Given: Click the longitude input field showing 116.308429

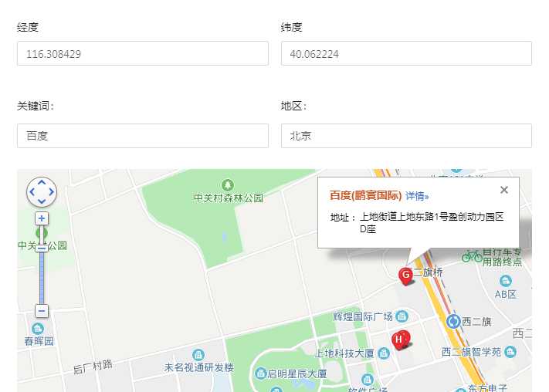Looking at the screenshot, I should click(x=143, y=53).
